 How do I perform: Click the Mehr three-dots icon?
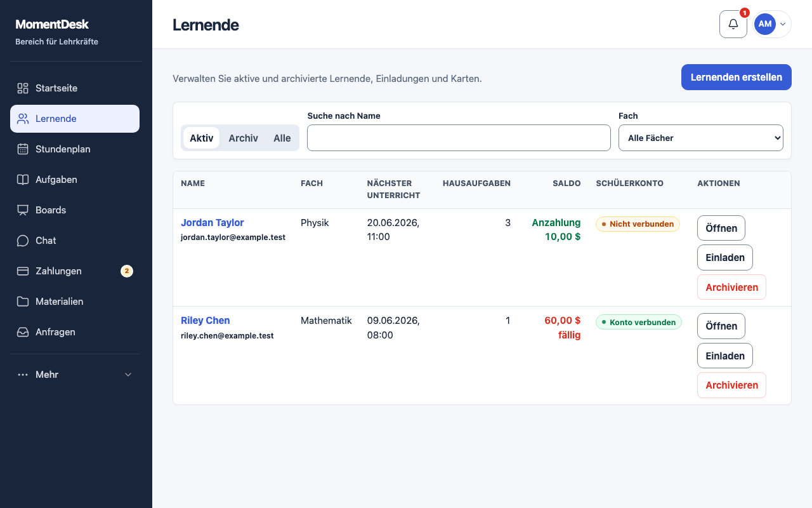23,375
